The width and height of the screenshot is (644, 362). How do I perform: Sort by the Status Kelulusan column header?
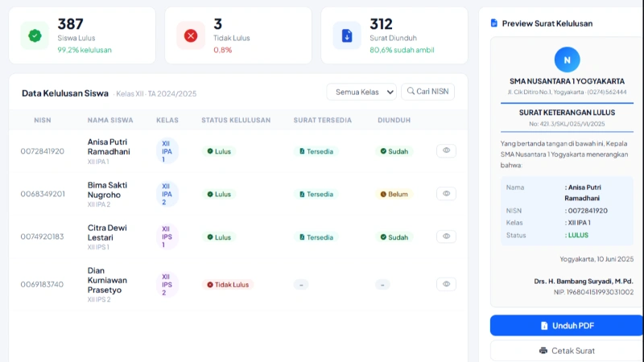pos(236,120)
